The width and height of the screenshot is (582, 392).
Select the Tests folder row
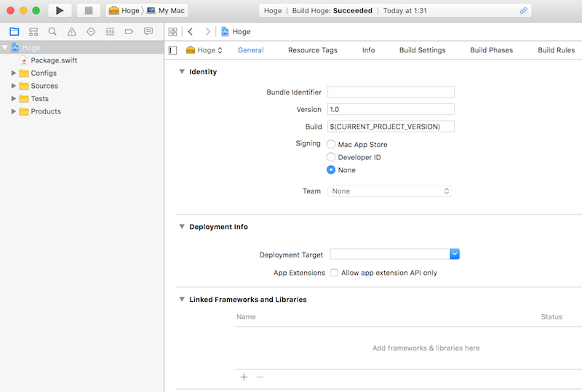click(81, 98)
